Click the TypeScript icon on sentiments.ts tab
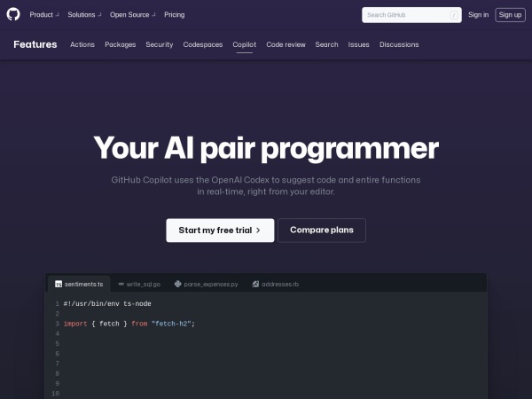Screen dimensions: 532x399 coord(59,285)
